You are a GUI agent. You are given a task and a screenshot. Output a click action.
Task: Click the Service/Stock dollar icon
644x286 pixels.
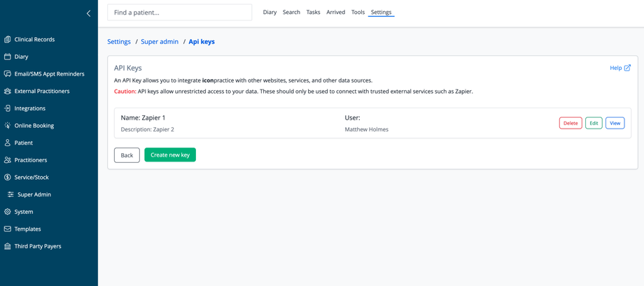click(x=8, y=178)
